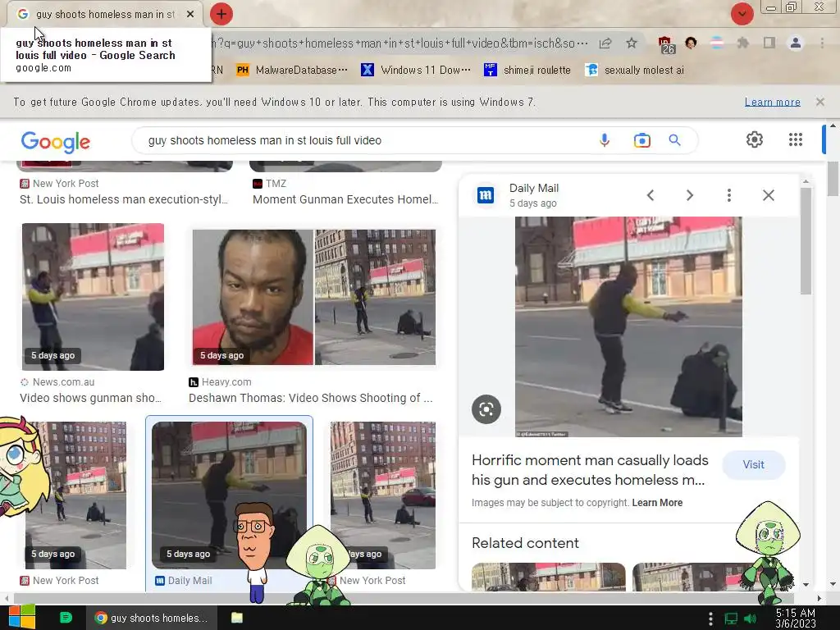This screenshot has height=630, width=840.
Task: Open the Chrome three-dot menu
Action: tap(822, 43)
